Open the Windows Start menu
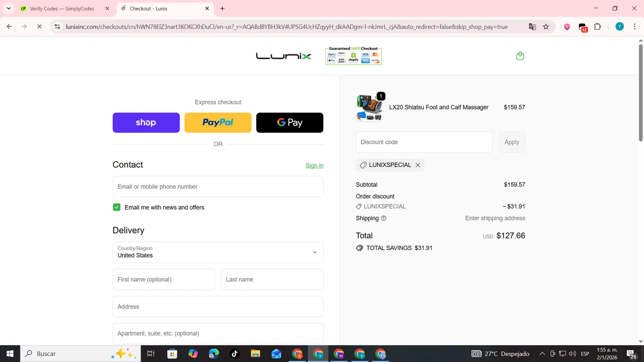Image resolution: width=644 pixels, height=362 pixels. tap(10, 354)
